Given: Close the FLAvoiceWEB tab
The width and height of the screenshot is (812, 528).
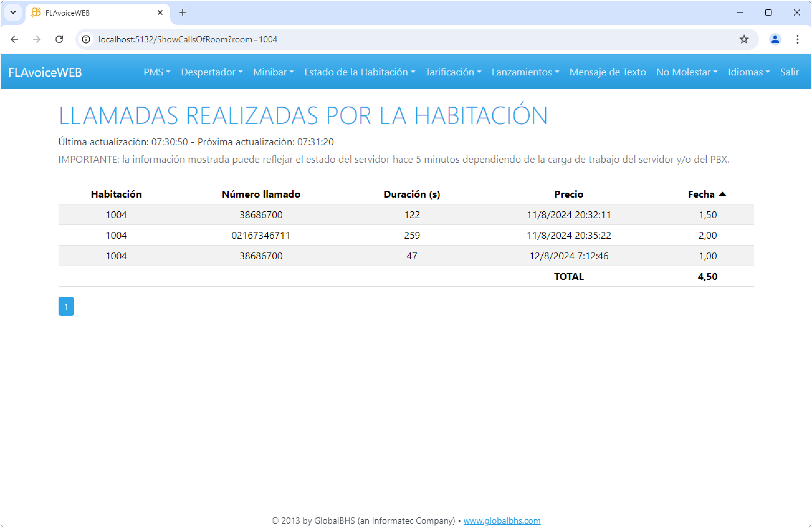Looking at the screenshot, I should 160,13.
